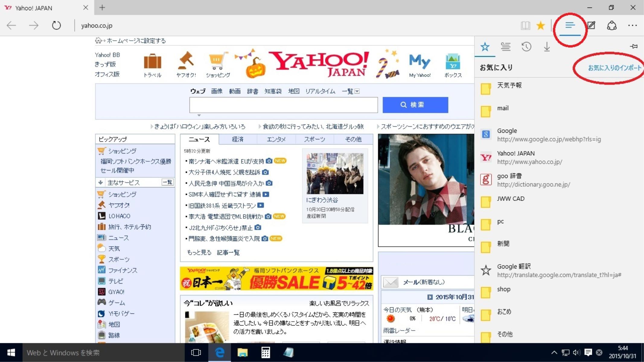Click the yellow favorites star in toolbar
This screenshot has height=362, width=644.
pyautogui.click(x=540, y=25)
